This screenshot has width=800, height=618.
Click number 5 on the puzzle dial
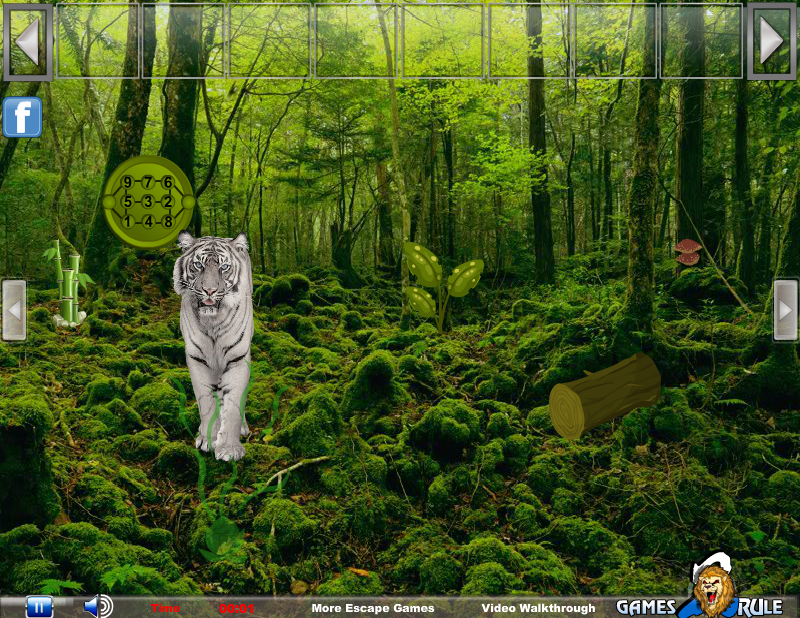128,202
